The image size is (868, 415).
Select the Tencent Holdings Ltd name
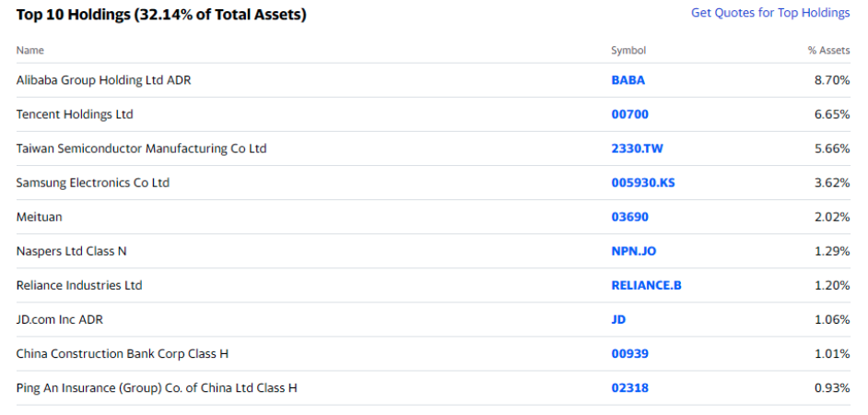click(x=75, y=114)
